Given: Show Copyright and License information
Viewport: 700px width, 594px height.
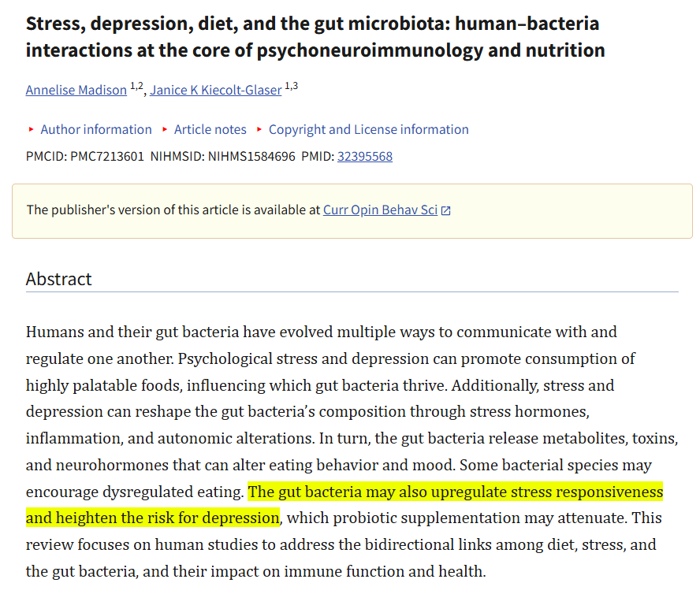Looking at the screenshot, I should 368,130.
